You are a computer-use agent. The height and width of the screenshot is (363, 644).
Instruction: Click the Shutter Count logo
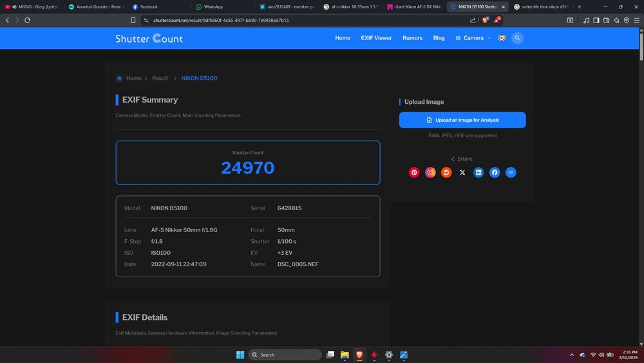point(149,38)
